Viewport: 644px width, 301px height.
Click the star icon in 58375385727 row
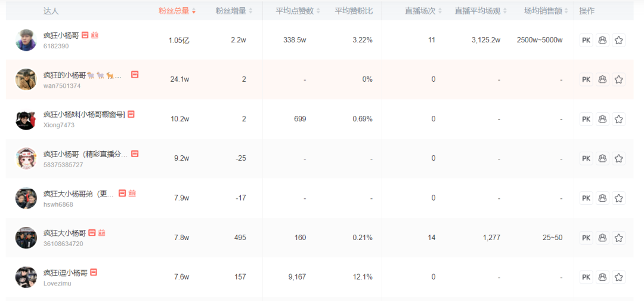click(619, 158)
